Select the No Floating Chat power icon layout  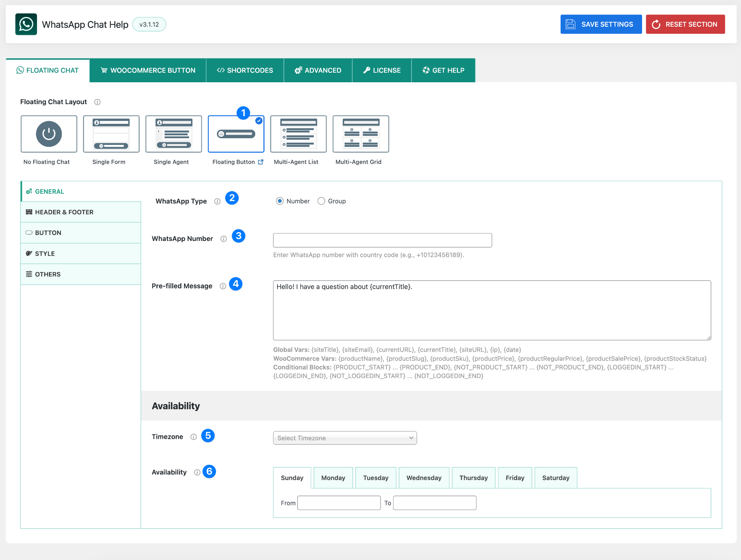[x=49, y=134]
